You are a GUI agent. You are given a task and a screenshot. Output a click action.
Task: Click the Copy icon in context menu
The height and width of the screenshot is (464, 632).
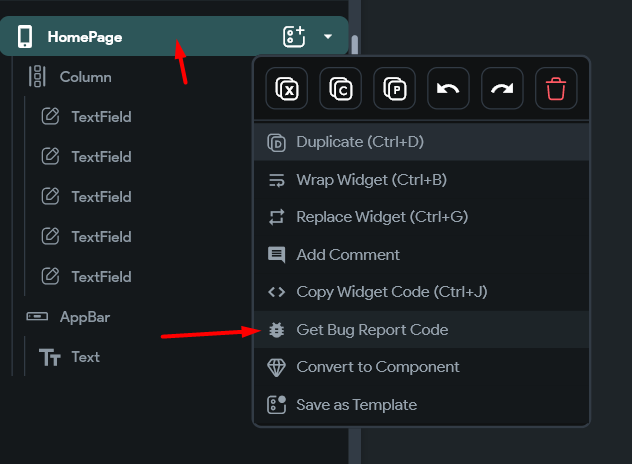click(x=341, y=88)
